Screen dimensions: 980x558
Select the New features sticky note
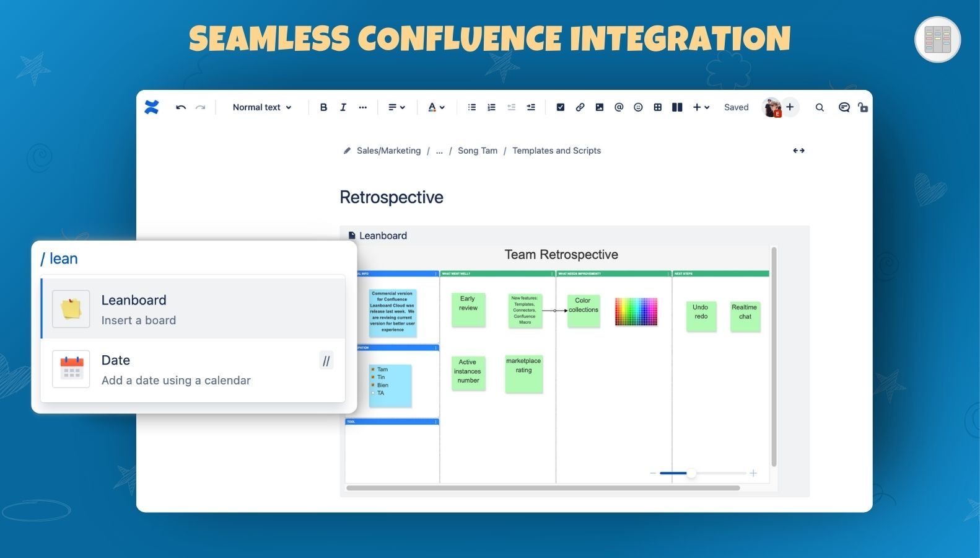tap(525, 310)
